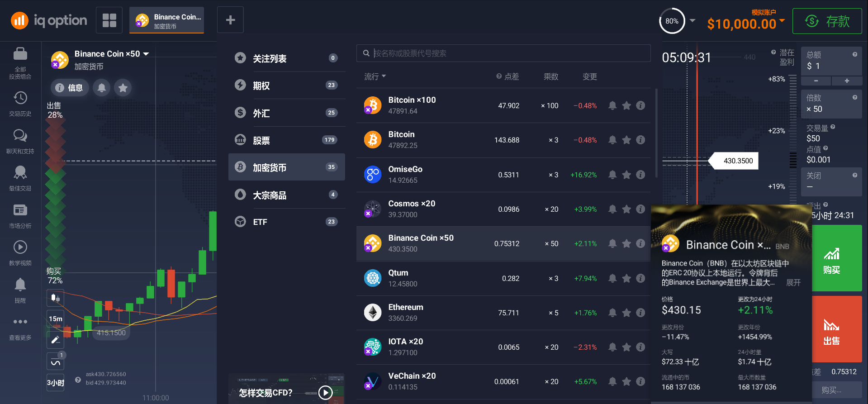This screenshot has height=404, width=868.
Task: Open the indicators wave tool on chart
Action: [x=55, y=361]
